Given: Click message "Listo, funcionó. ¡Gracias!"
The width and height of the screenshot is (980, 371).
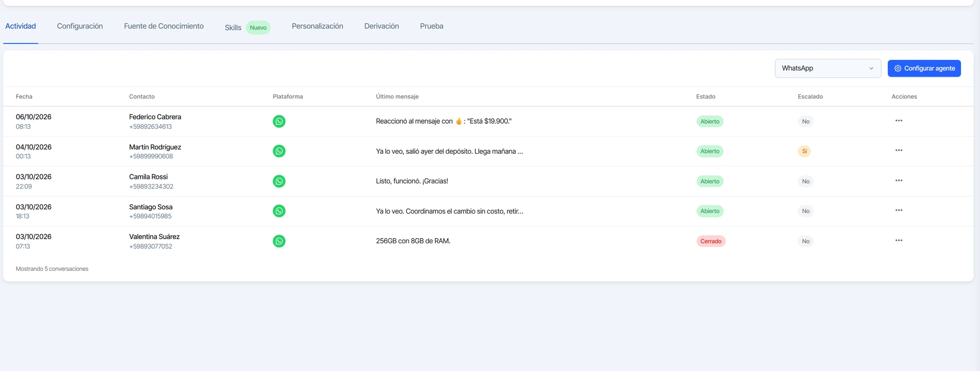Looking at the screenshot, I should (412, 181).
